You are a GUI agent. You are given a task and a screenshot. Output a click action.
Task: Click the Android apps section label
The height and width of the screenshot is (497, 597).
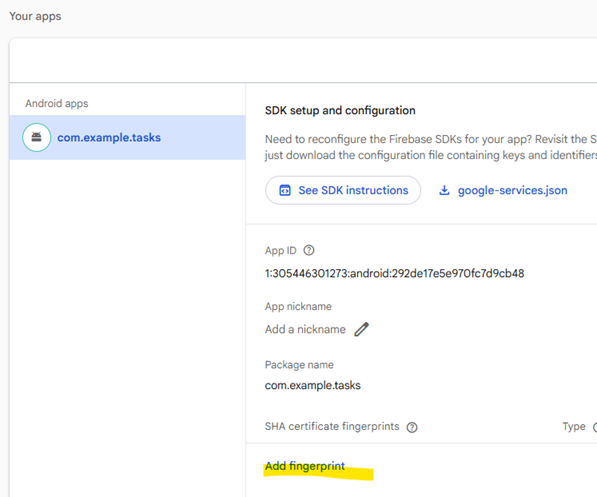(x=57, y=104)
